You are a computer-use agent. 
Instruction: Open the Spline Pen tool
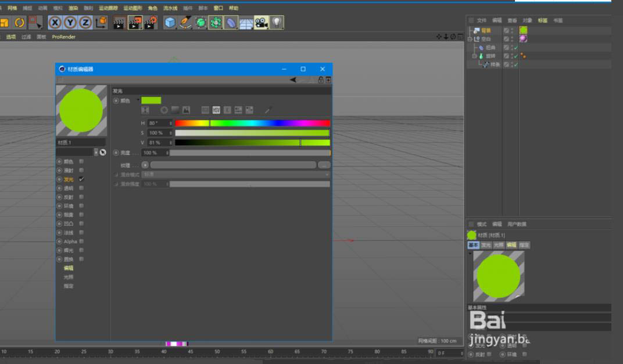(185, 23)
